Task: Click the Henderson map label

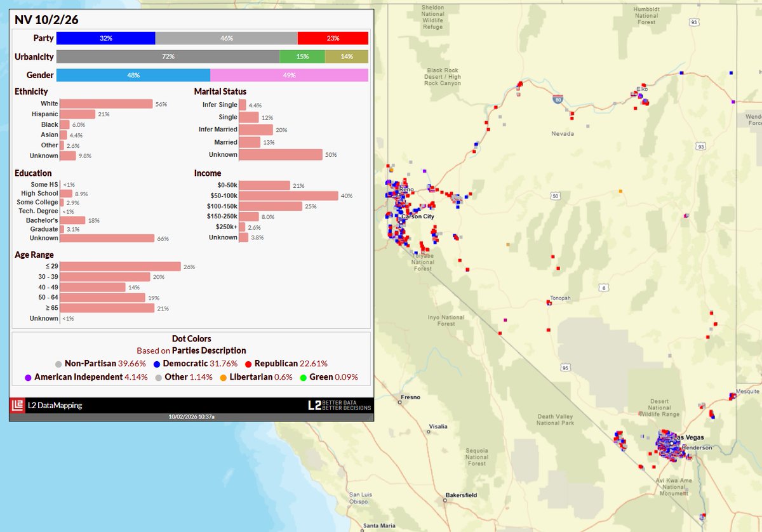Action: 697,448
